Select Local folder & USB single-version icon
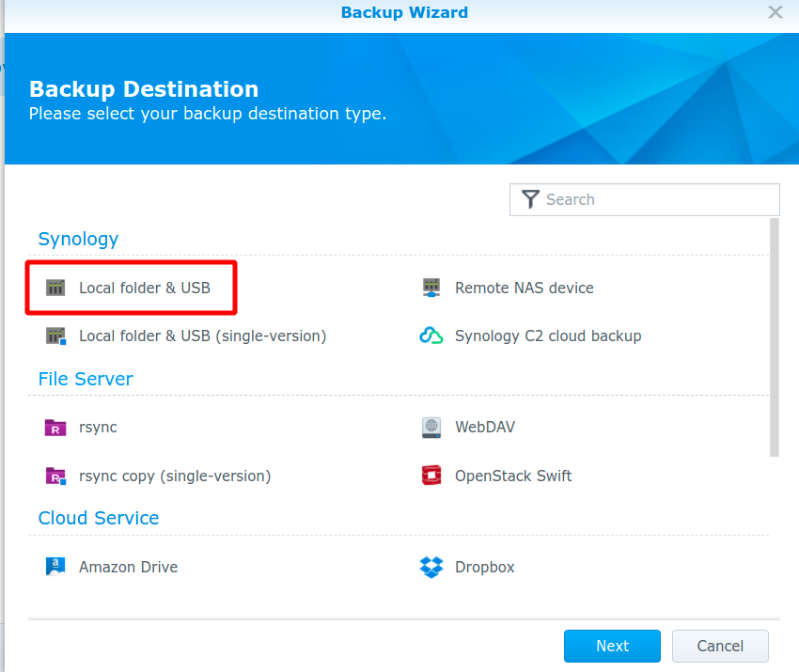This screenshot has height=672, width=799. point(55,336)
